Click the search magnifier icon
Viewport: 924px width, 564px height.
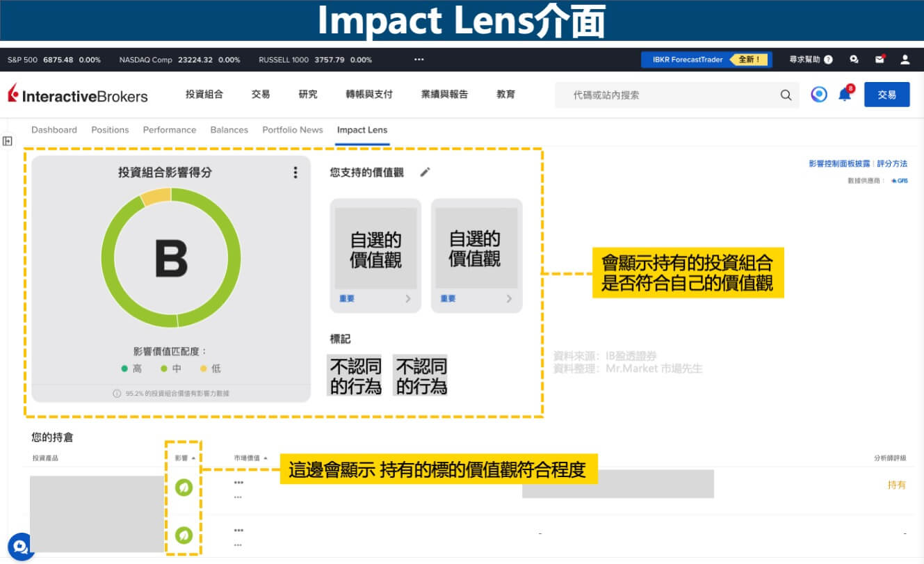click(x=786, y=95)
